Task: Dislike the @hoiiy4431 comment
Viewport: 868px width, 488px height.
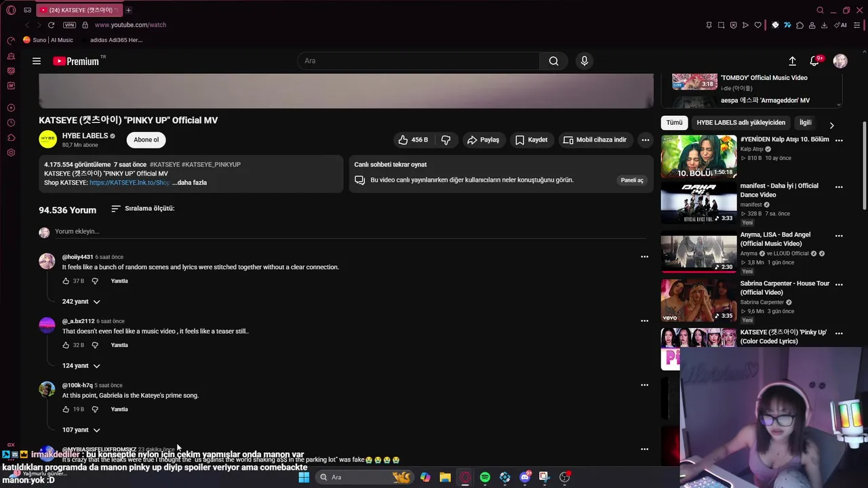Action: pos(95,281)
